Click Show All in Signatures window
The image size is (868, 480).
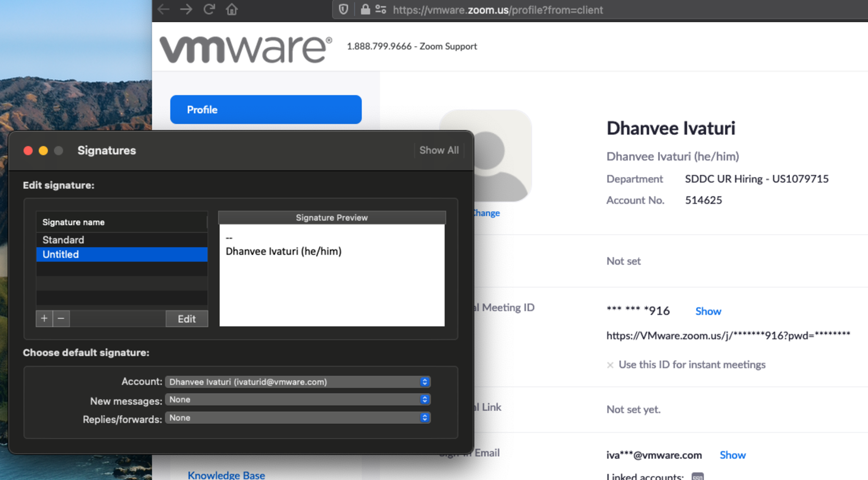coord(439,150)
